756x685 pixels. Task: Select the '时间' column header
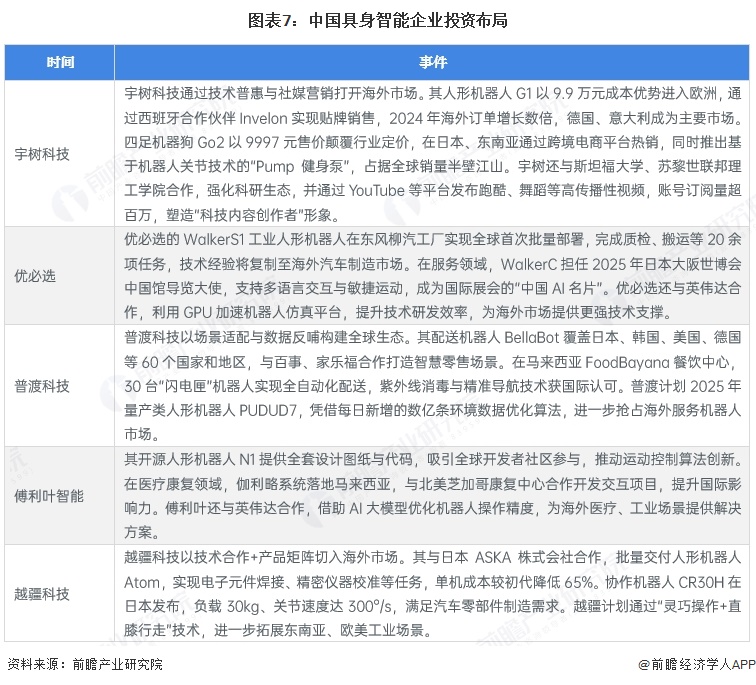(x=60, y=62)
